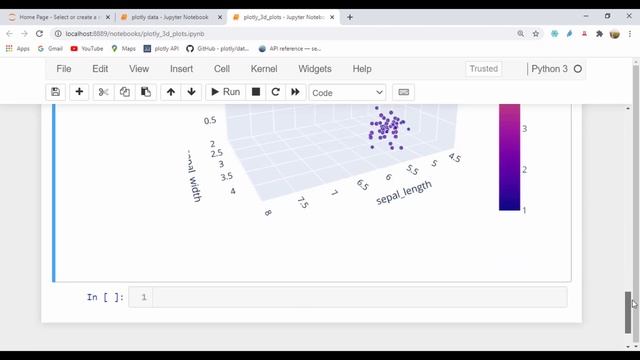Open the Gmail bookmark

coord(50,49)
